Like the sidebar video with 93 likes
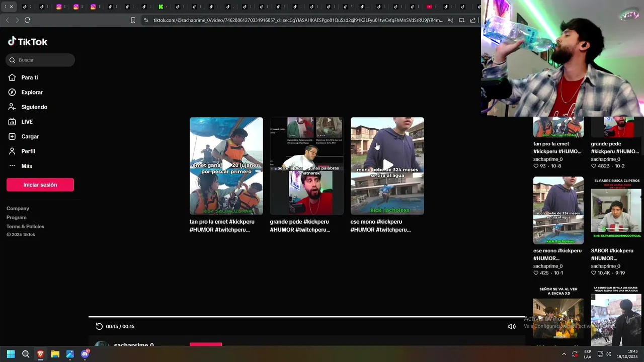644x362 pixels. pyautogui.click(x=536, y=165)
